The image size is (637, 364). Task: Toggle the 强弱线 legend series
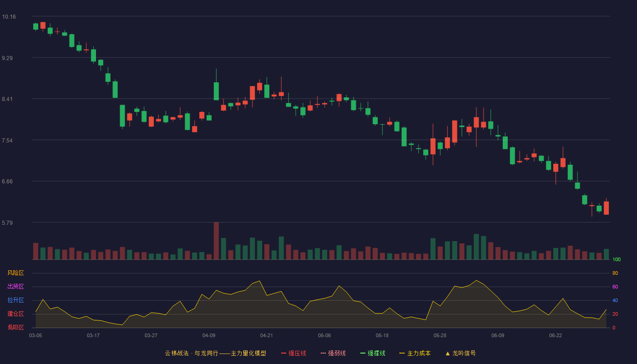[333, 353]
